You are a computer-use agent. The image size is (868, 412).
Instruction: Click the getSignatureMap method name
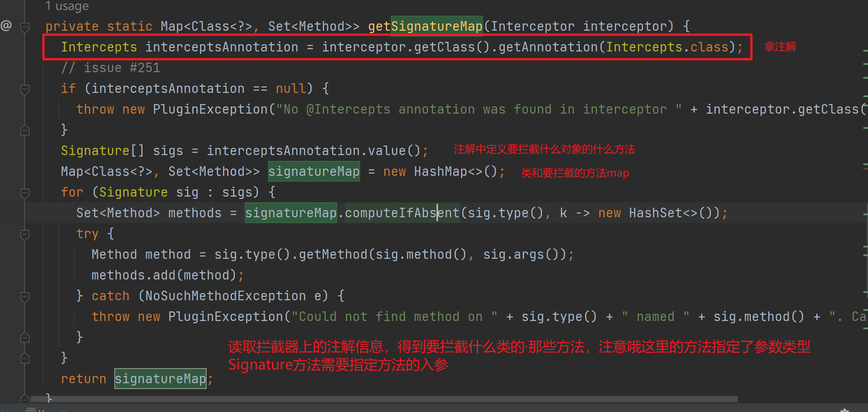tap(425, 26)
